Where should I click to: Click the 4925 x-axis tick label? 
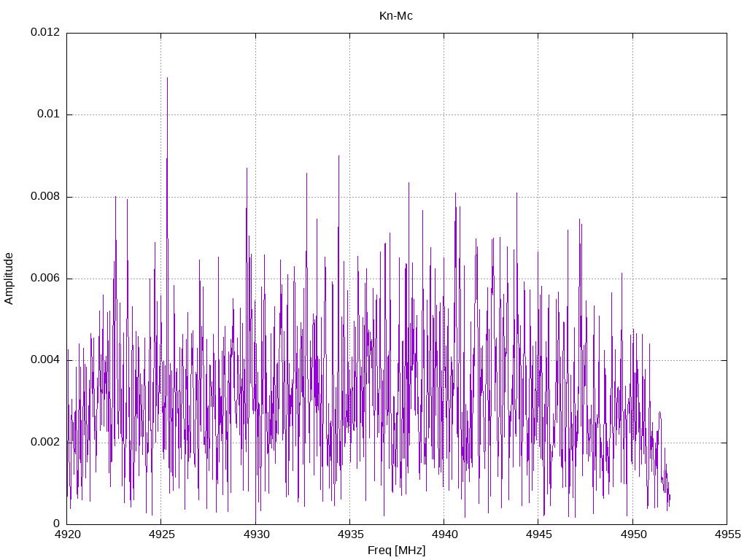click(161, 534)
